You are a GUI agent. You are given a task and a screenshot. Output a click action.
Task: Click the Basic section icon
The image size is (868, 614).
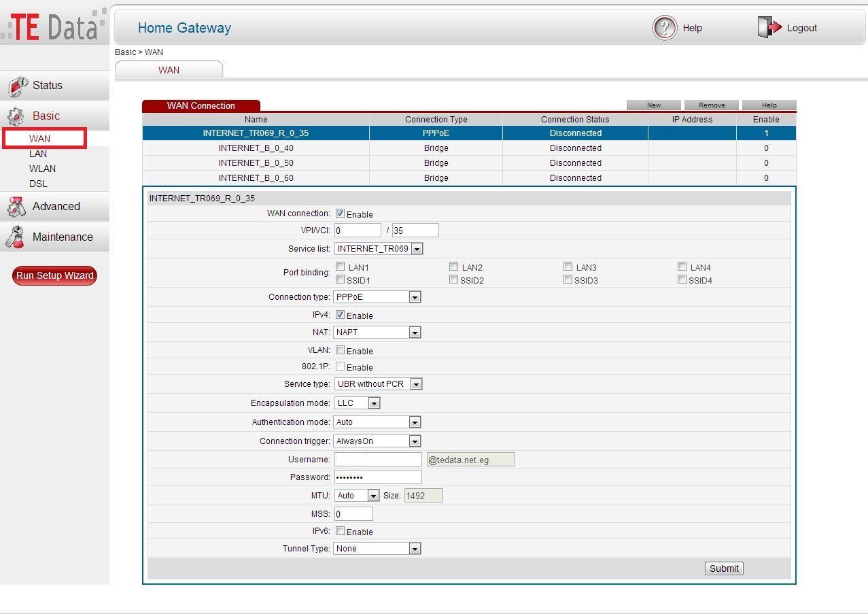click(x=16, y=115)
